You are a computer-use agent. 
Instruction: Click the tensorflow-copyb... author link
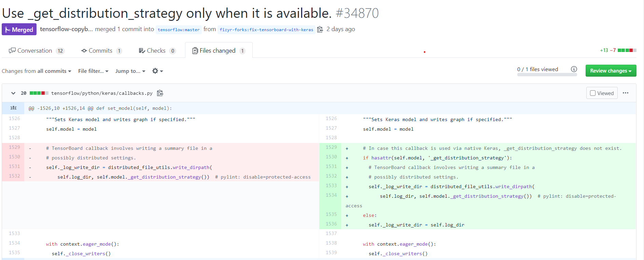[66, 29]
